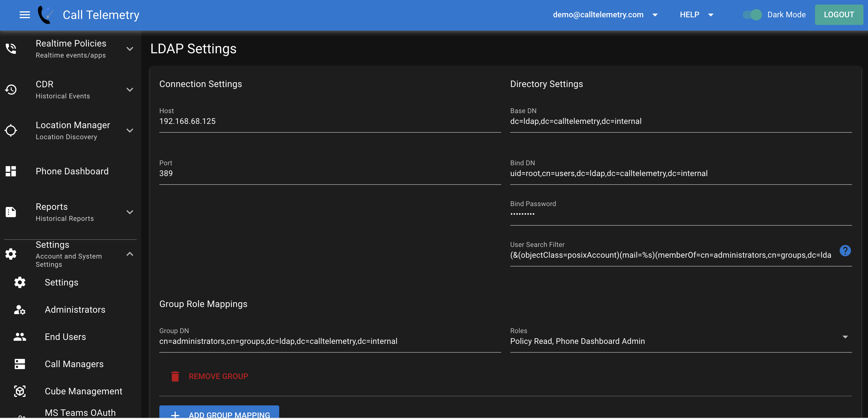Click REMOVE GROUP button
This screenshot has height=419, width=868.
(x=209, y=376)
